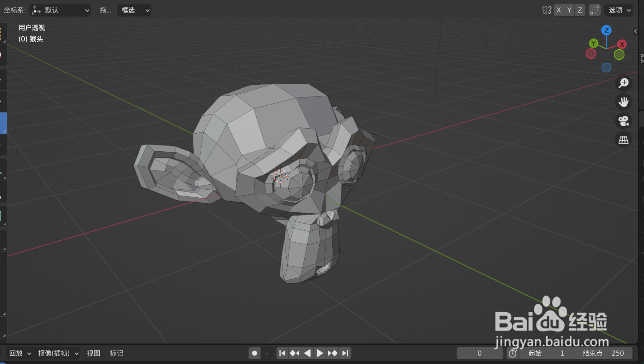Click the current frame field showing 0

[x=480, y=353]
